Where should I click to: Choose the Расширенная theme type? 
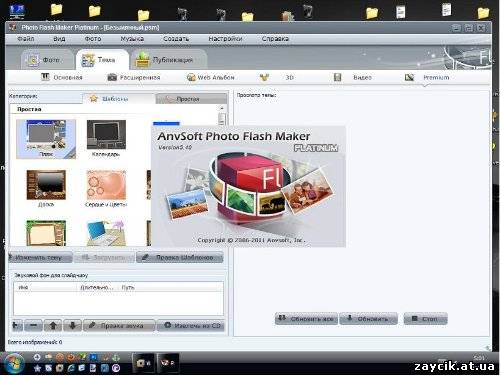coord(134,77)
